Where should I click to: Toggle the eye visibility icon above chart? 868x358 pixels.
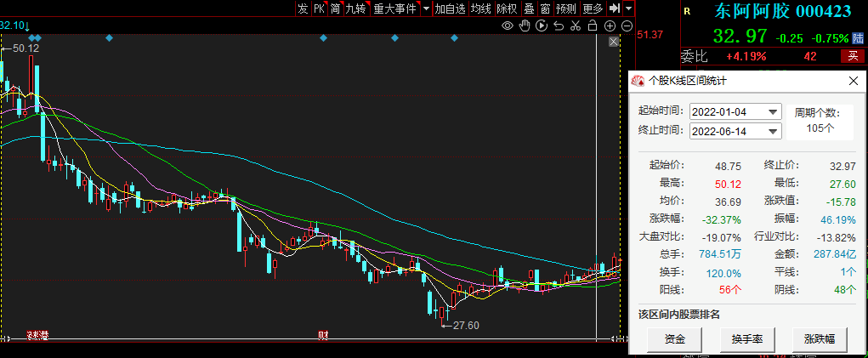[x=507, y=26]
